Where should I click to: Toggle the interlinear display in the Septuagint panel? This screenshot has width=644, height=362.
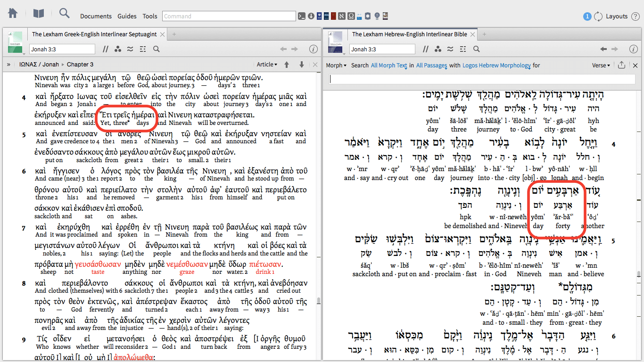coord(143,49)
